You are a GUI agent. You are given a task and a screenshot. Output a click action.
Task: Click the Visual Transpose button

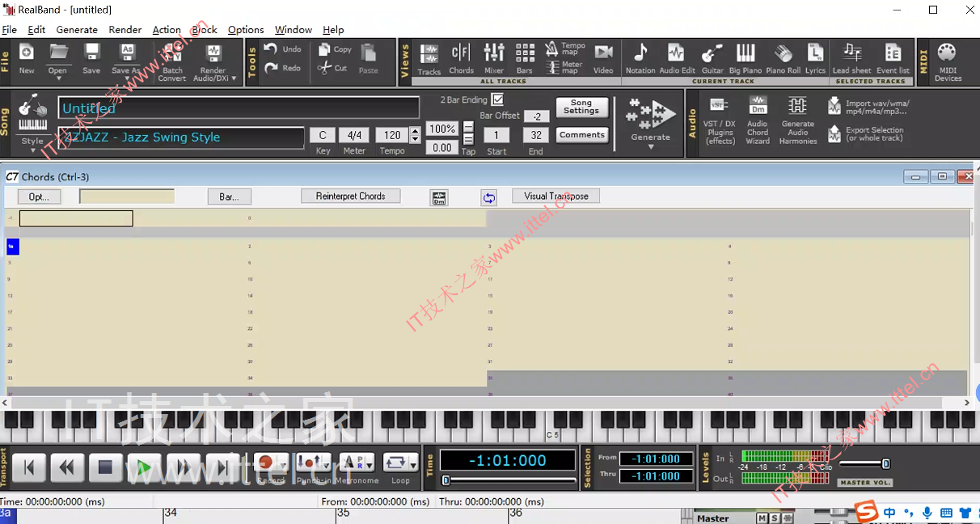(x=556, y=196)
